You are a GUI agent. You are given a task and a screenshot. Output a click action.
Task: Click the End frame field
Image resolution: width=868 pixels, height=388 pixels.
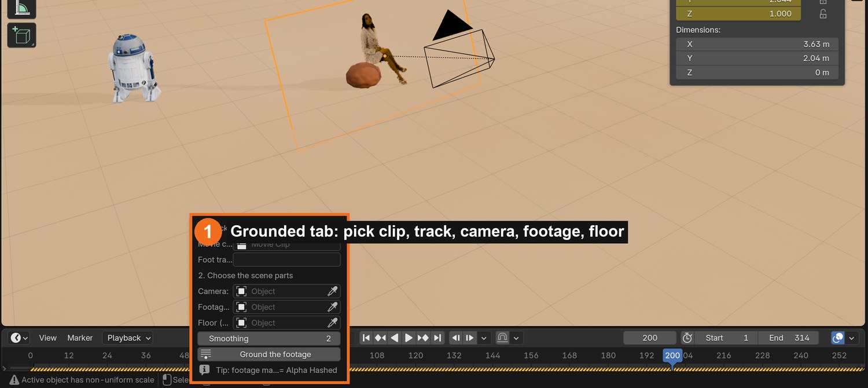788,338
